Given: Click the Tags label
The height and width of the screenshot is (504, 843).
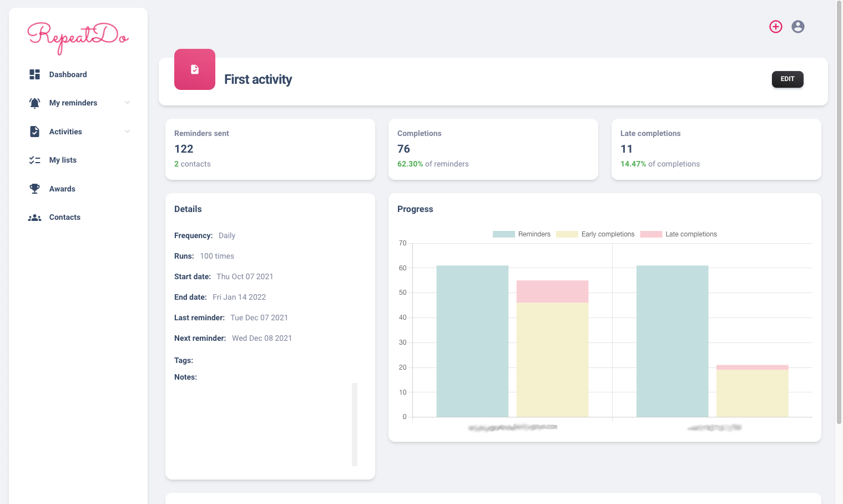Looking at the screenshot, I should [184, 360].
